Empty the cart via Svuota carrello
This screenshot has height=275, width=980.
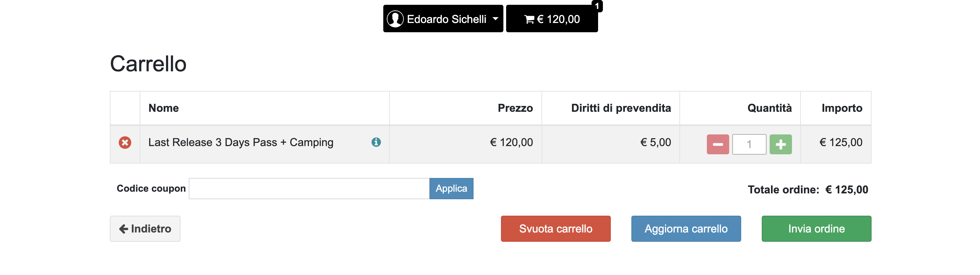click(x=556, y=229)
